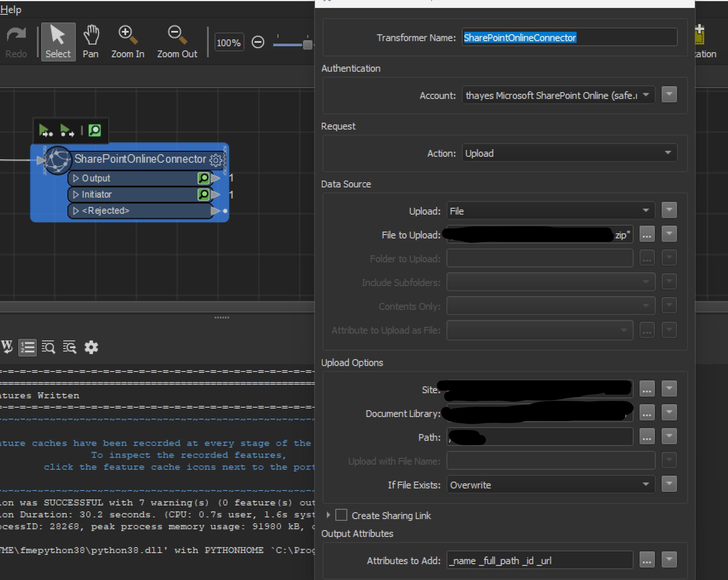
Task: Click Run From This transformer icon
Action: pyautogui.click(x=67, y=130)
